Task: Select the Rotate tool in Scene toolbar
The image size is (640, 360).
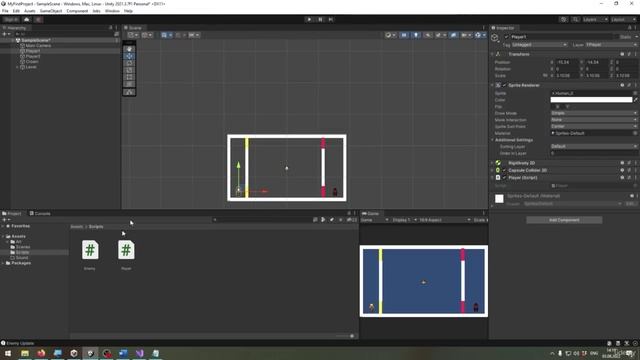Action: (x=129, y=63)
